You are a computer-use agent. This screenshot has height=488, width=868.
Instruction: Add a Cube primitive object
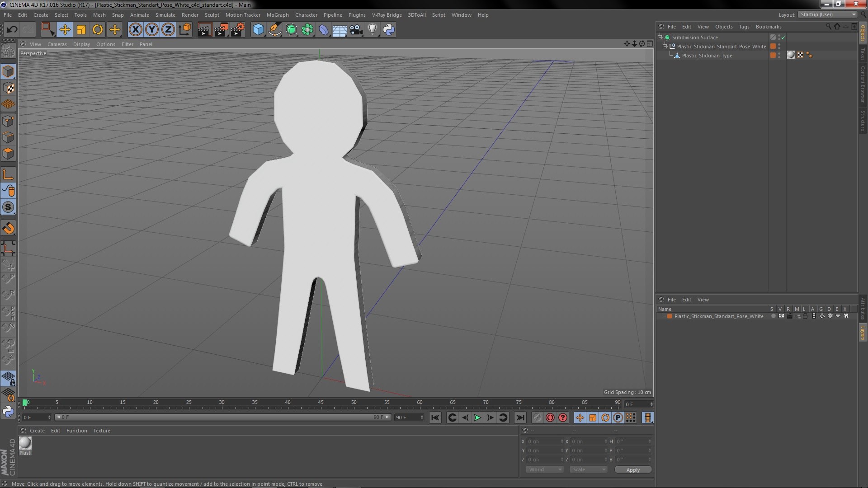coord(258,30)
